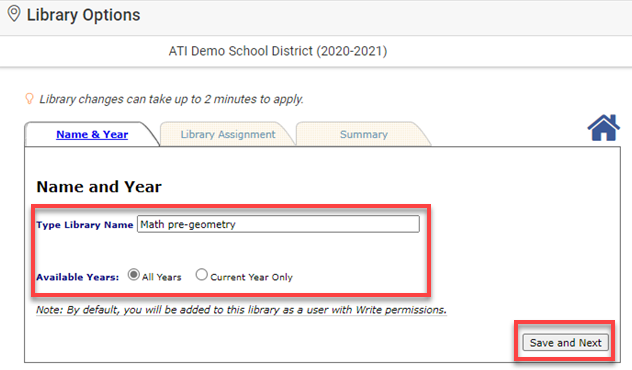
Task: Click the tip about library changes taking 2 minutes
Action: [171, 99]
